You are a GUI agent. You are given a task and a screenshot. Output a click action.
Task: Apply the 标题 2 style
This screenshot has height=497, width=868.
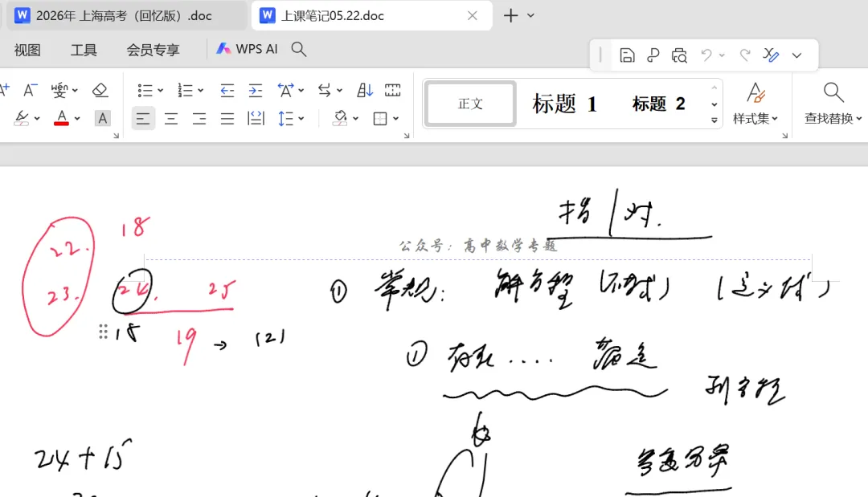[x=659, y=104]
